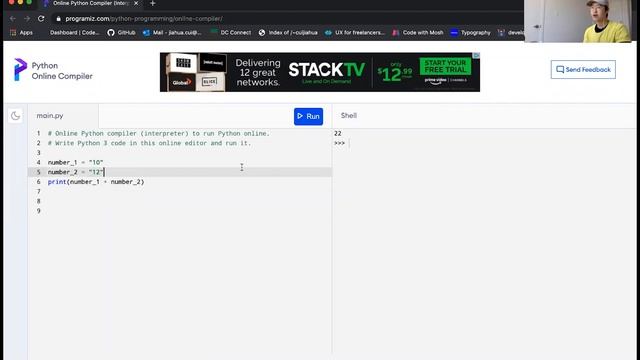Open the Mail bookmark
Screen dimensions: 640x360
[x=172, y=33]
